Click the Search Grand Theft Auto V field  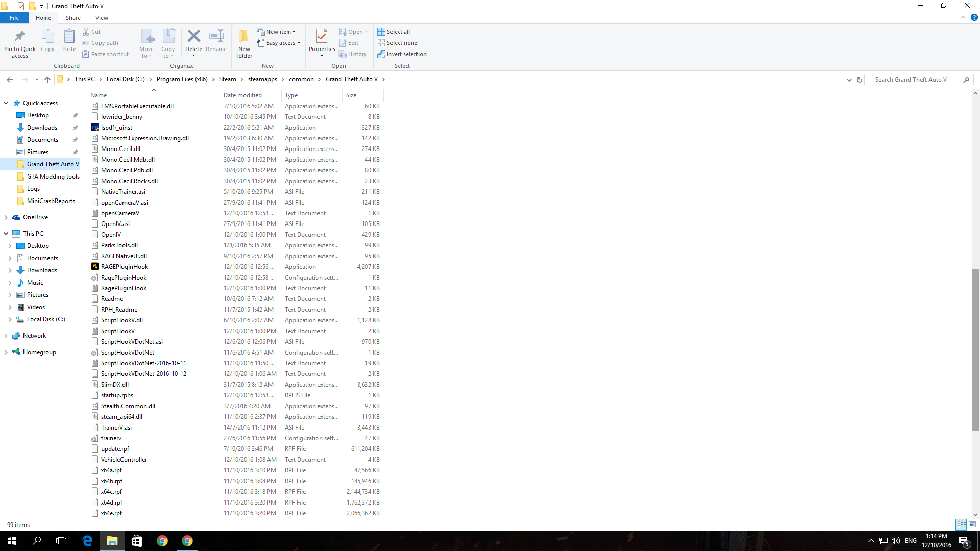[916, 80]
